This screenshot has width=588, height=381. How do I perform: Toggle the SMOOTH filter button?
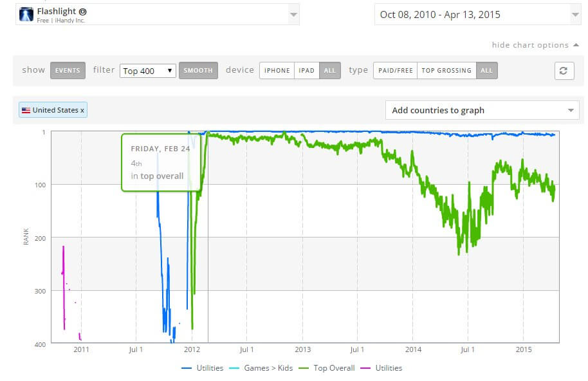tap(198, 71)
